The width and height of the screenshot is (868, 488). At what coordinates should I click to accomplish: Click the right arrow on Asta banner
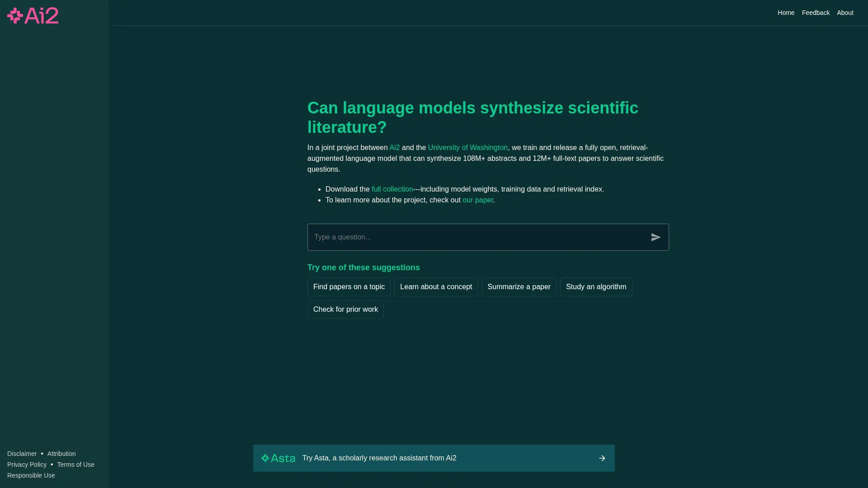[x=602, y=458]
